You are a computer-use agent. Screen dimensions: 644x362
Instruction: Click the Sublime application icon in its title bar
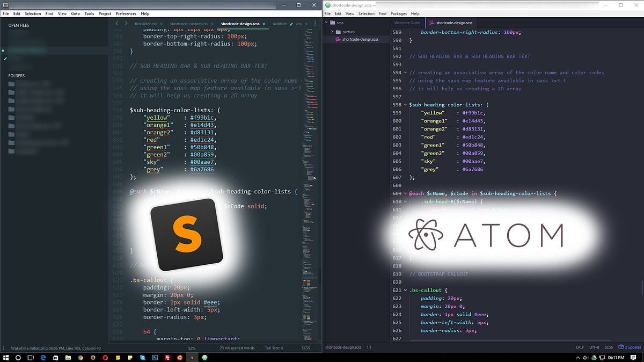[x=4, y=5]
